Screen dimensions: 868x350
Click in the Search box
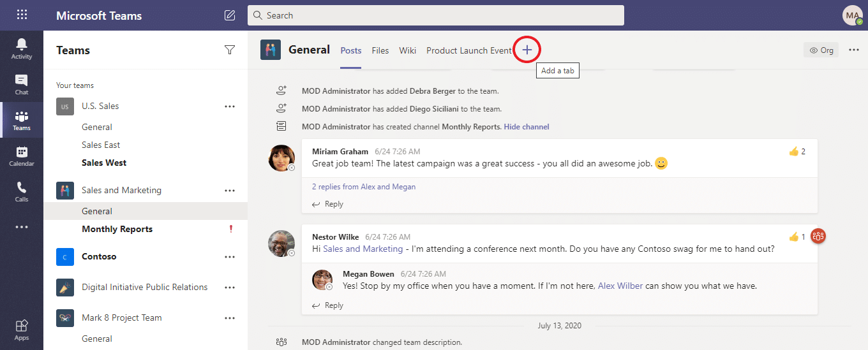436,15
